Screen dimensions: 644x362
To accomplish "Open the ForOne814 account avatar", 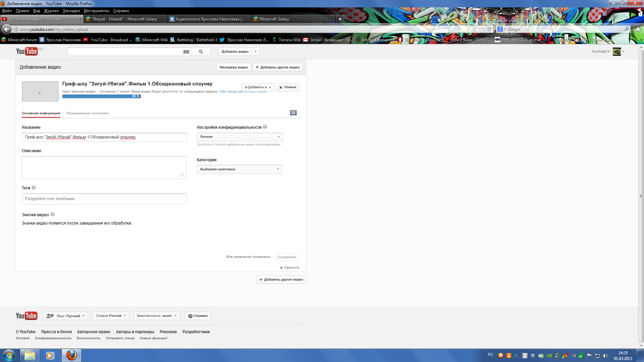I will pyautogui.click(x=616, y=52).
